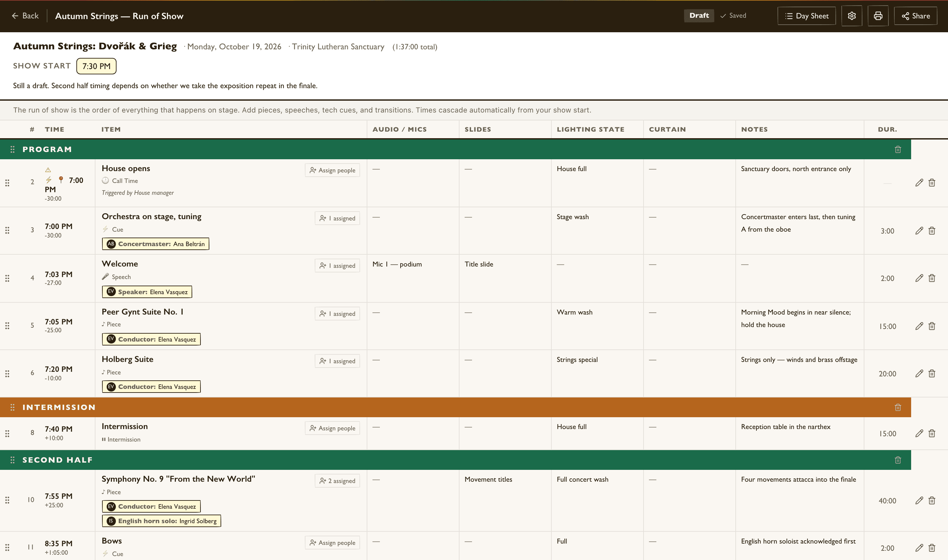This screenshot has height=560, width=948.
Task: Delete the Welcome speech row
Action: (x=932, y=278)
